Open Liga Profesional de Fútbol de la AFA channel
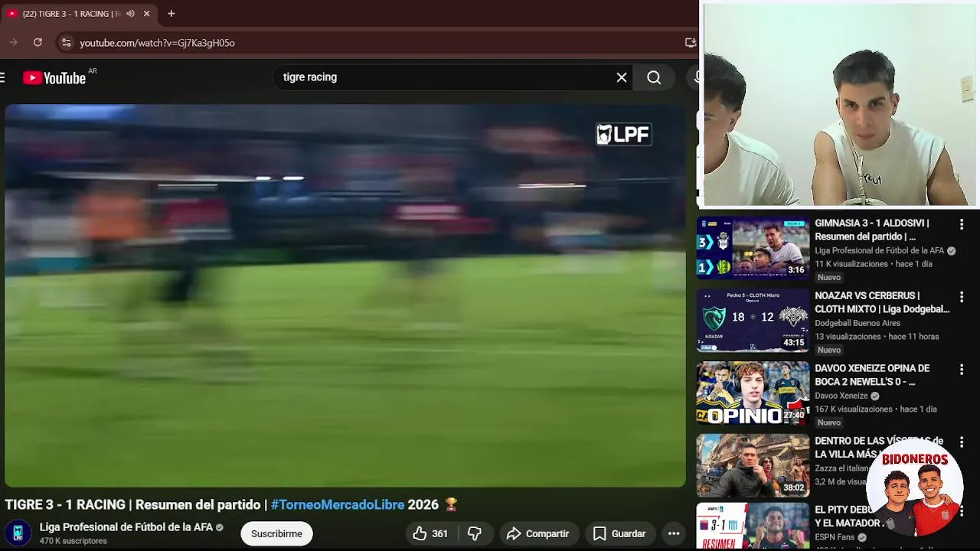The height and width of the screenshot is (551, 980). [126, 527]
